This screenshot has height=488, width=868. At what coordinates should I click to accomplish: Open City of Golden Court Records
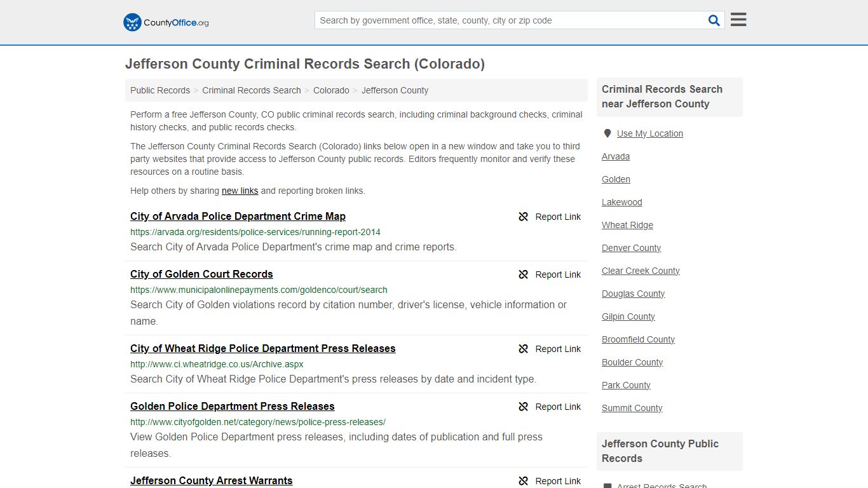click(201, 274)
